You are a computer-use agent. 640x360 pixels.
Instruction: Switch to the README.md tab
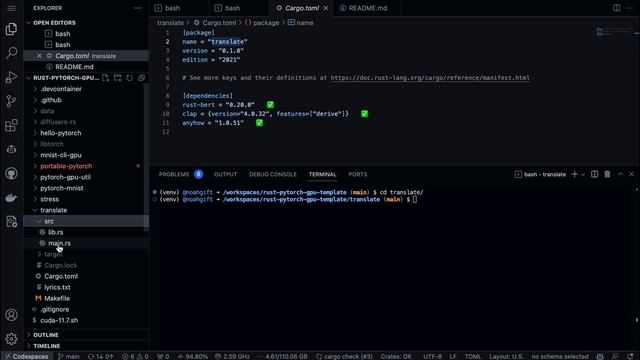(367, 8)
